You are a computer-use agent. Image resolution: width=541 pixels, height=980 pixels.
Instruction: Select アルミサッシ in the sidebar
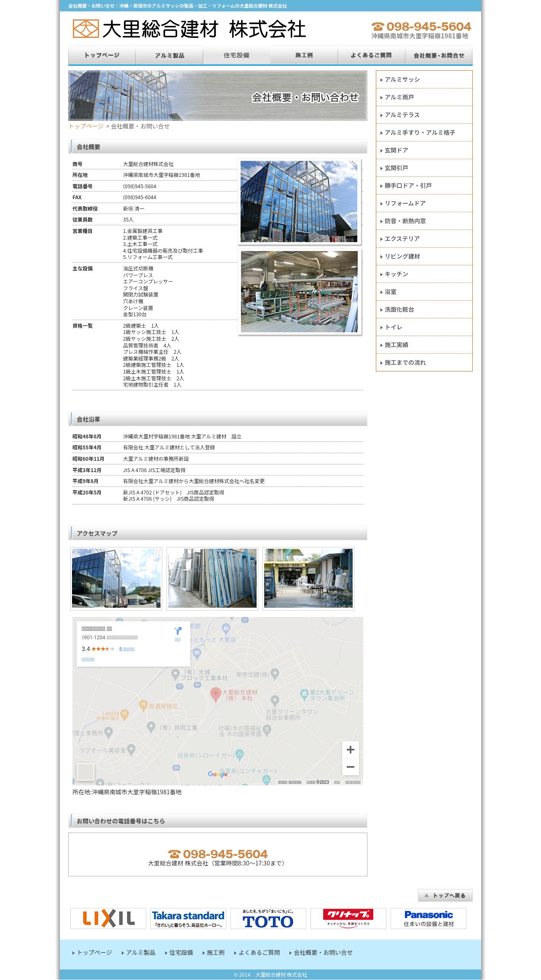coord(424,80)
